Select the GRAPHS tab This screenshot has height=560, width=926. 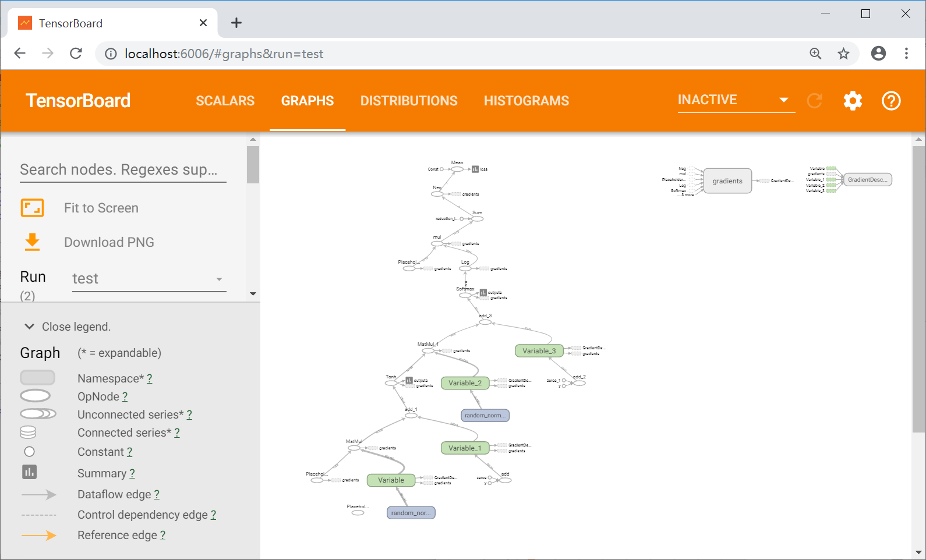pyautogui.click(x=308, y=101)
